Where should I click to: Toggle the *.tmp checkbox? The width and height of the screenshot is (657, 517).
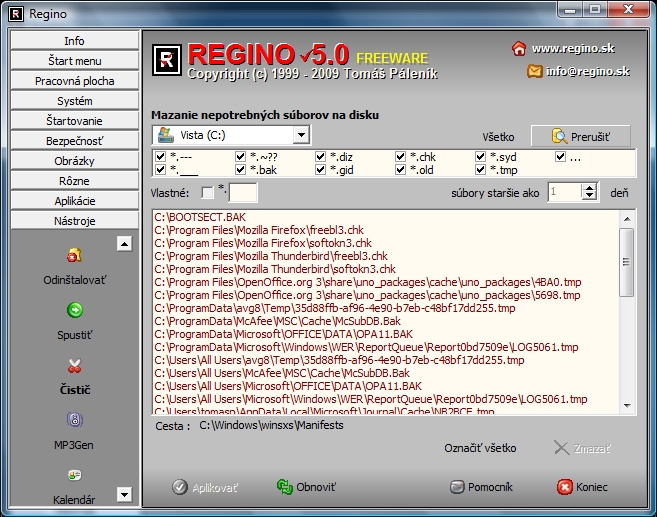(x=480, y=170)
